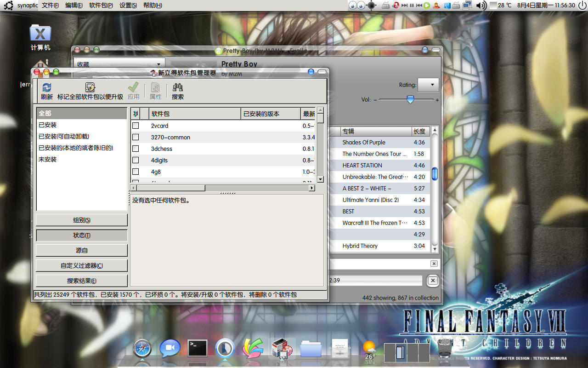Screen dimensions: 588x368
Task: Select the 全部 entry in the status list
Action: pos(82,113)
